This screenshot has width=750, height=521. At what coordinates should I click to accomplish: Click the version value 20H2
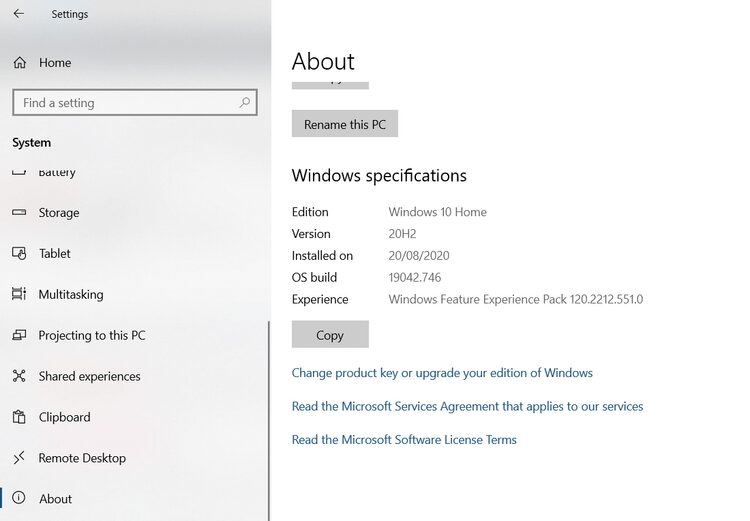tap(402, 234)
